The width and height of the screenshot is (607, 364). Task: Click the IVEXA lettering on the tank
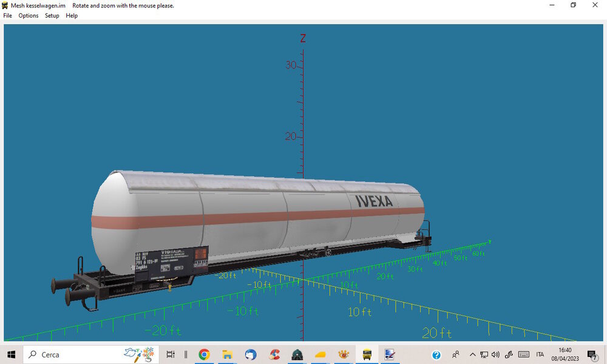[x=374, y=201]
